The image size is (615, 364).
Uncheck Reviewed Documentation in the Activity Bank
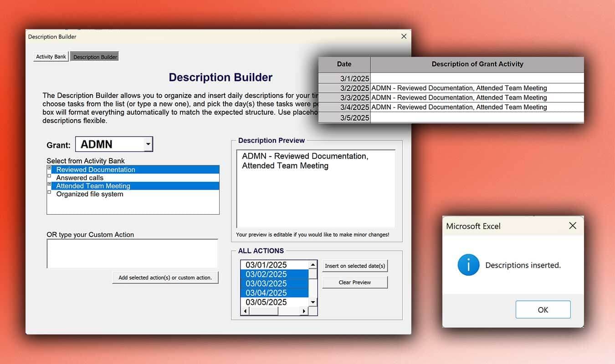click(49, 167)
